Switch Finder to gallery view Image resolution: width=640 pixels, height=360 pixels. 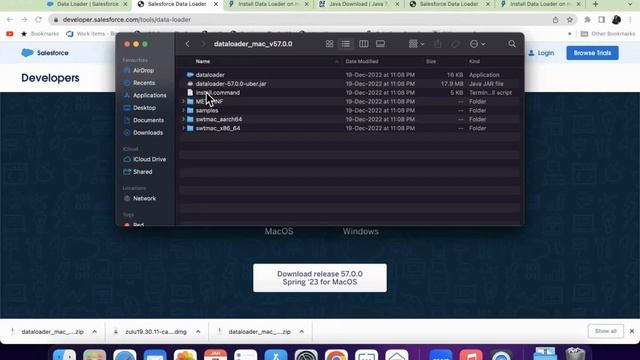(380, 44)
